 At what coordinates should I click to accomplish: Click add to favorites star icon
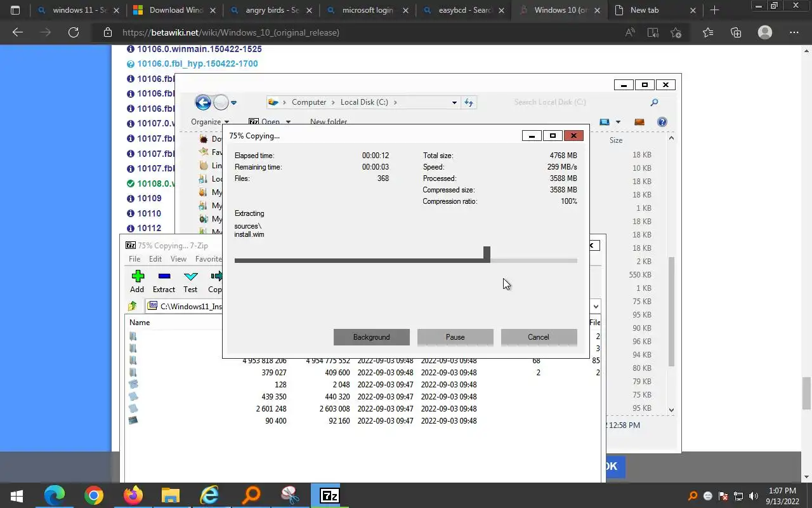point(676,32)
